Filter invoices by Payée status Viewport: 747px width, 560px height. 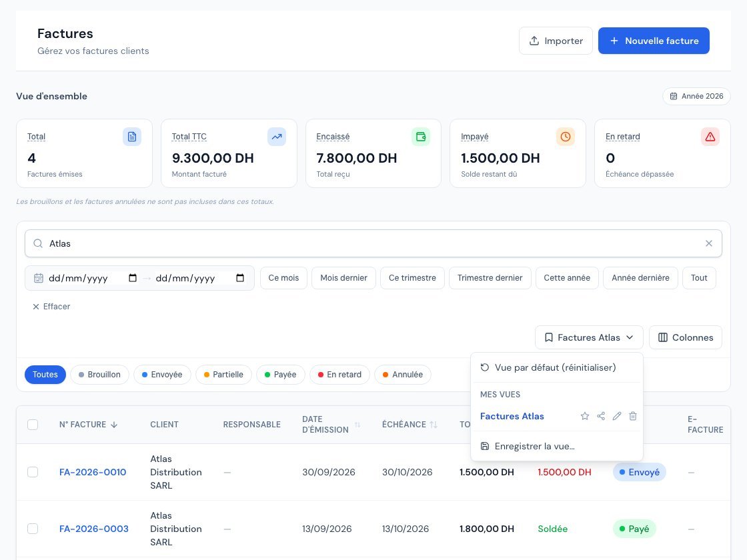(281, 375)
